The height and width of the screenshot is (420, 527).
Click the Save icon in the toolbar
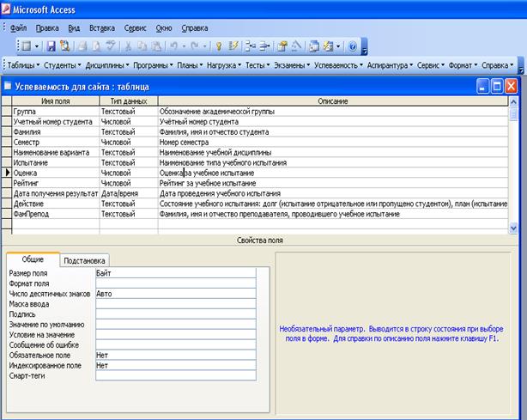[x=51, y=46]
